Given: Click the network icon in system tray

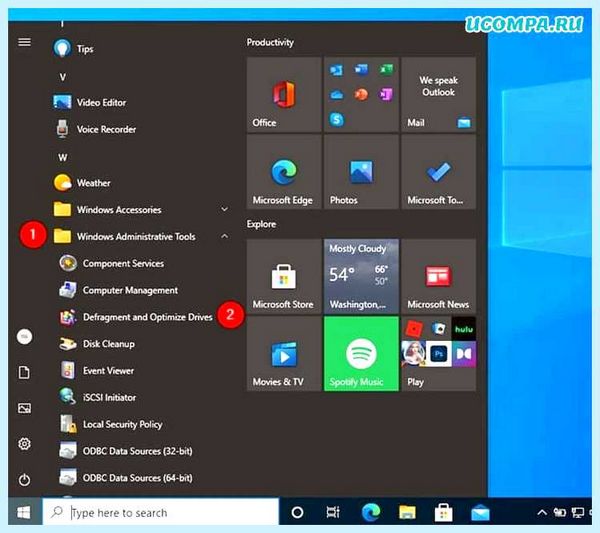Looking at the screenshot, I should coord(578,512).
